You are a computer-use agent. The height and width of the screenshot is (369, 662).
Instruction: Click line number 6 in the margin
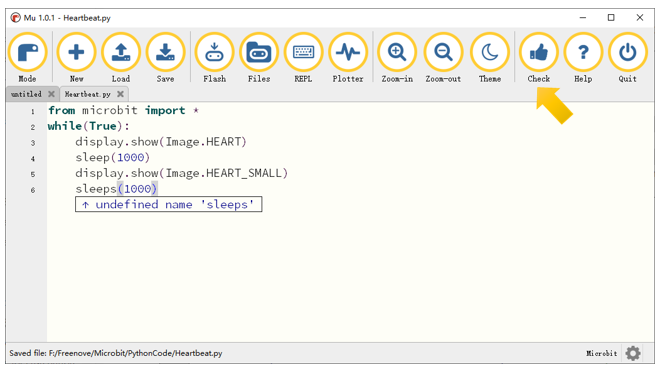click(33, 190)
